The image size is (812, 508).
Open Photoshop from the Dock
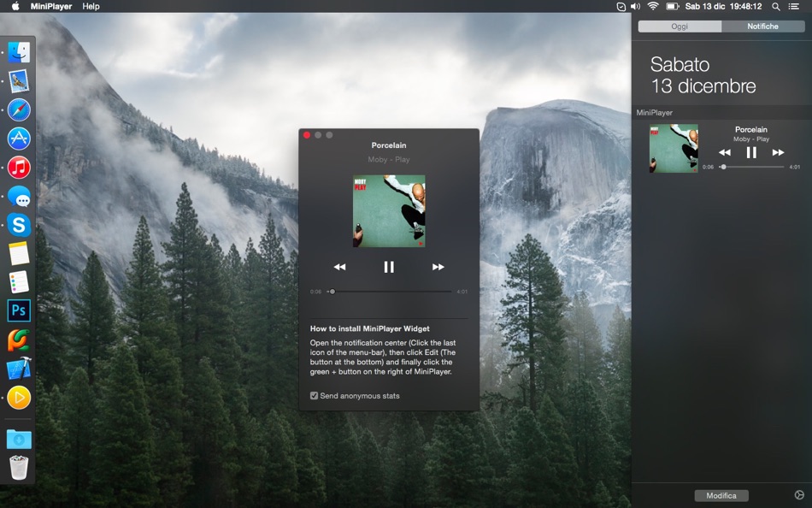click(x=19, y=310)
